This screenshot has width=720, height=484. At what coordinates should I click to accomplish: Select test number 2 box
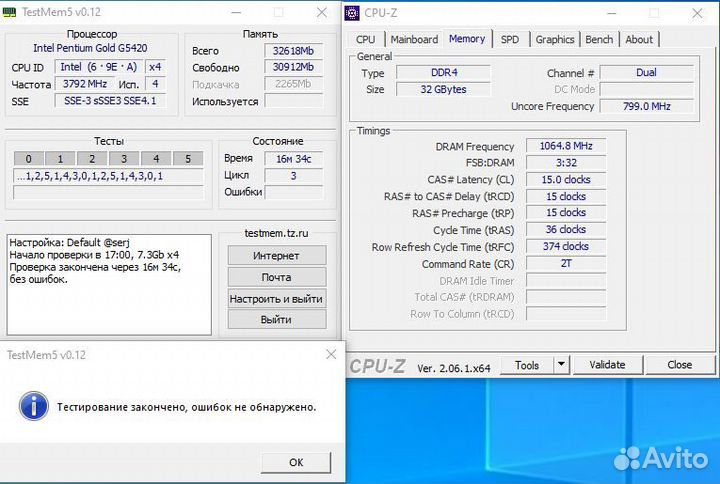(x=92, y=159)
